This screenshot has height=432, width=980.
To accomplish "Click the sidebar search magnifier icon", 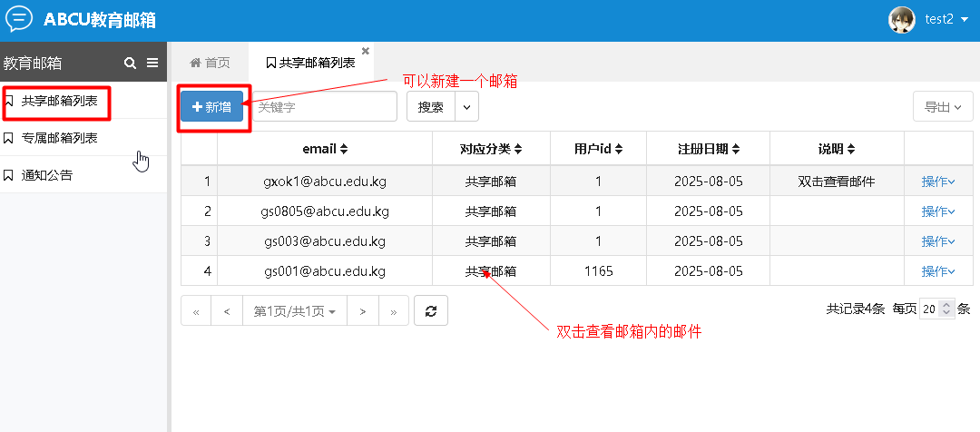I will pyautogui.click(x=130, y=63).
